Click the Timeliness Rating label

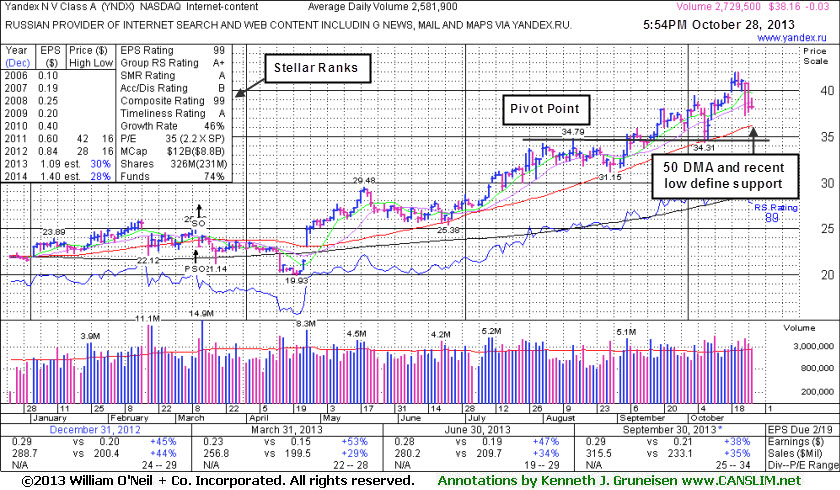pos(163,114)
